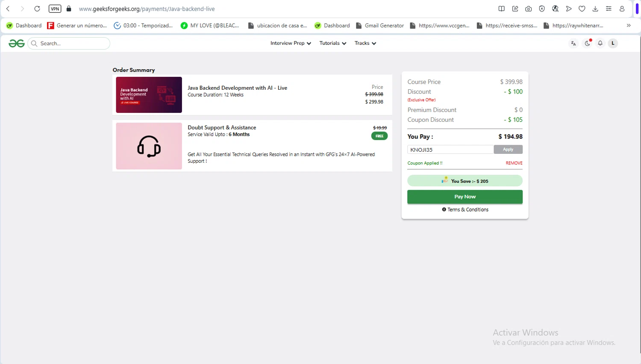641x364 pixels.
Task: Open first Dashboard bookmark
Action: click(x=24, y=26)
